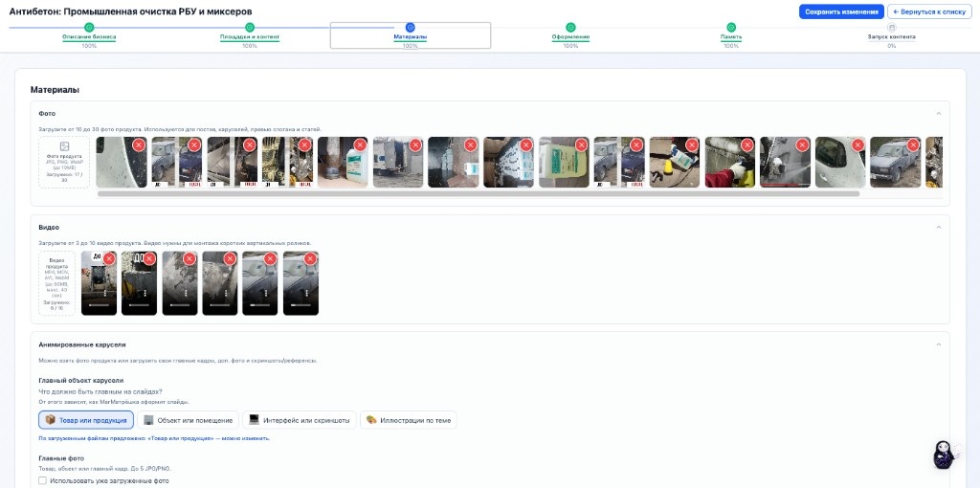
Task: Remove the fifteenth photo of a blue car
Action: [x=912, y=144]
